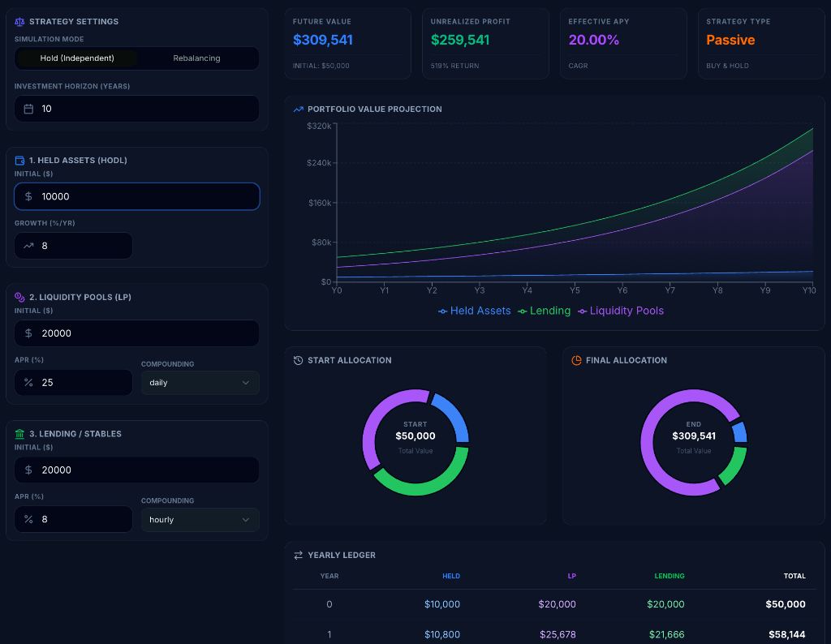The image size is (831, 644).
Task: Click the Liquidity Pools section icon
Action: click(21, 297)
